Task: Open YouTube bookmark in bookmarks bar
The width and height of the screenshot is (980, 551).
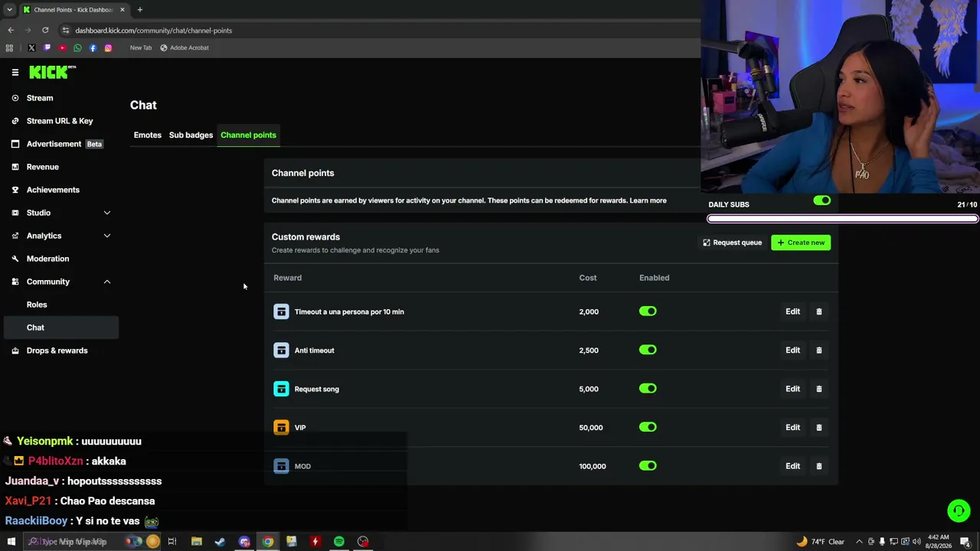Action: (62, 47)
